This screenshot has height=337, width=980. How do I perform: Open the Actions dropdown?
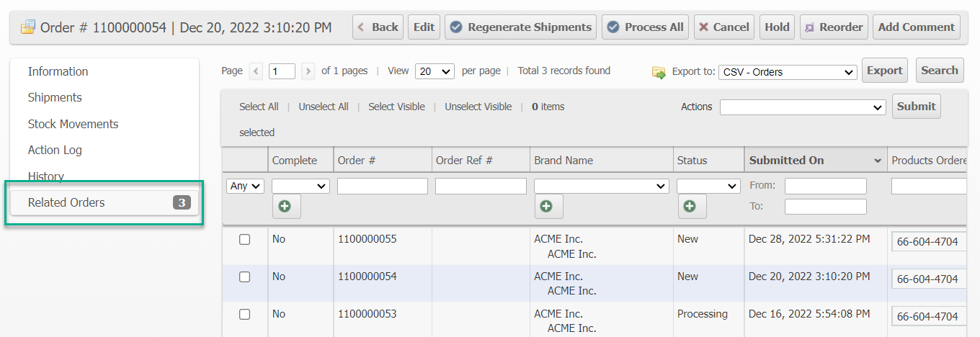(802, 107)
